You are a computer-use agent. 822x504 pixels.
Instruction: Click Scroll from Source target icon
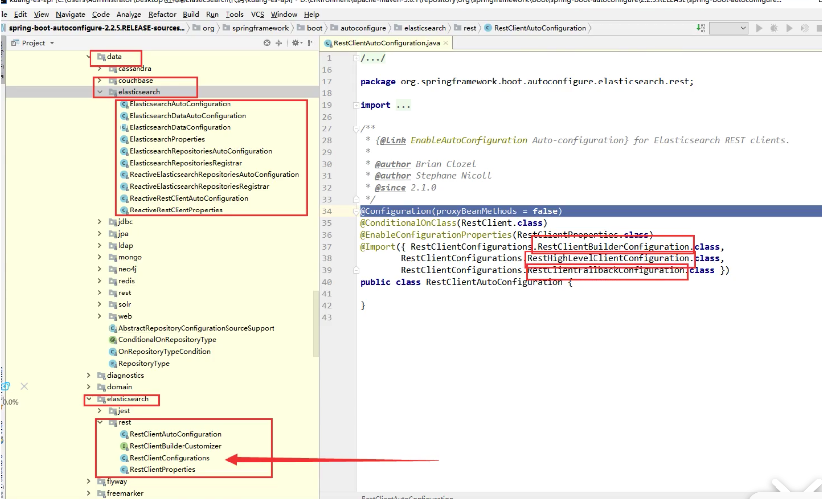(x=267, y=43)
